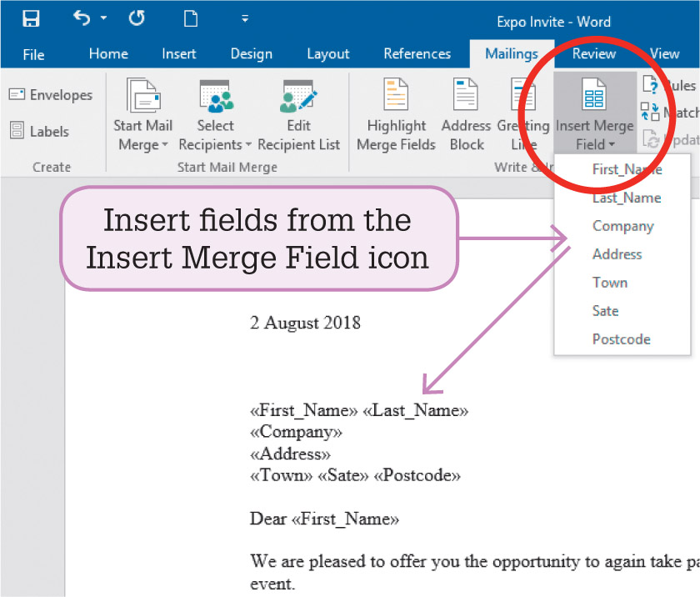Click the Edit Recipient List icon

click(x=298, y=96)
